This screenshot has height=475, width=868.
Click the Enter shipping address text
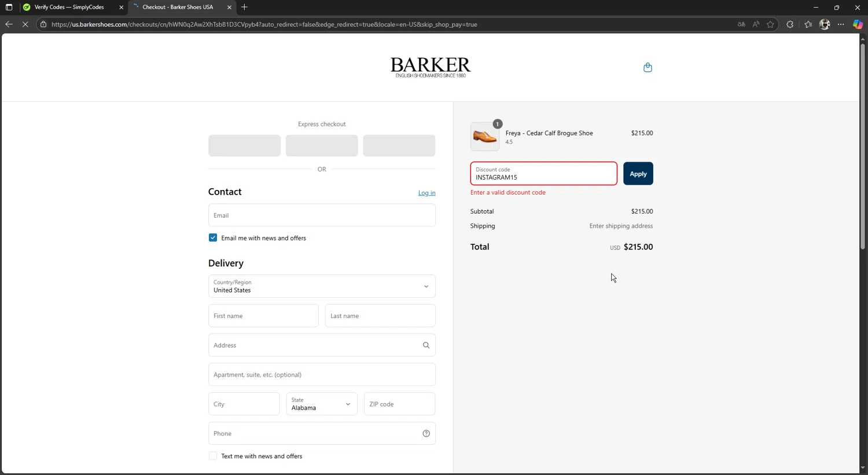pos(621,226)
